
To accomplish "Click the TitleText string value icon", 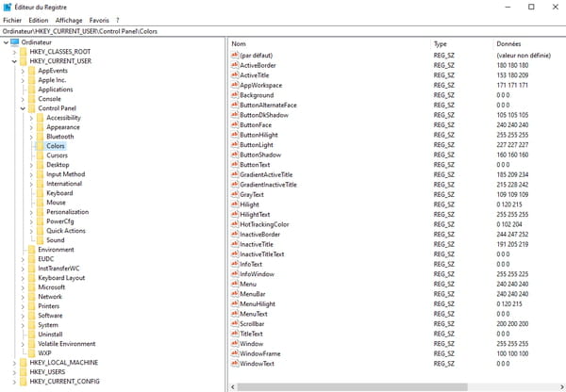I will (235, 334).
